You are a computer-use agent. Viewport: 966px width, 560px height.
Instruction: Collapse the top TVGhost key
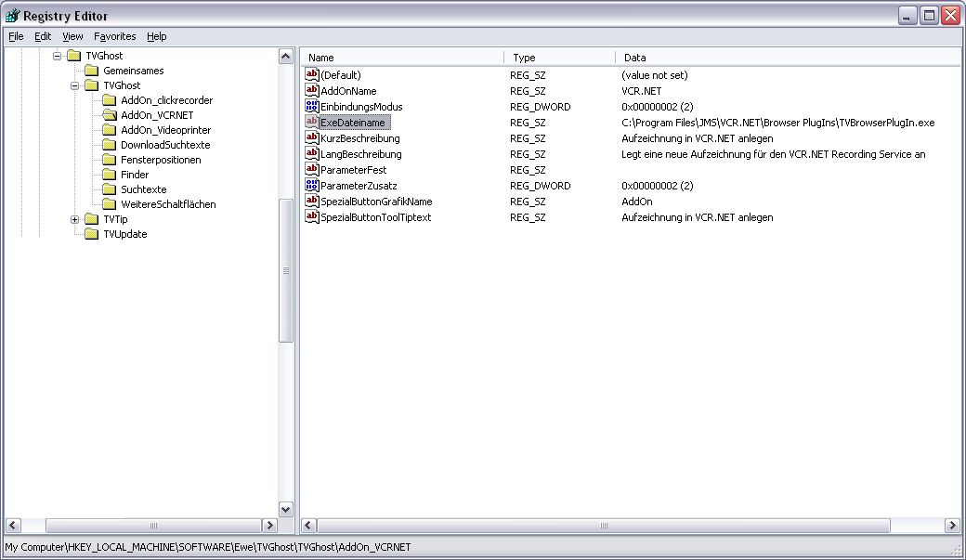coord(57,56)
